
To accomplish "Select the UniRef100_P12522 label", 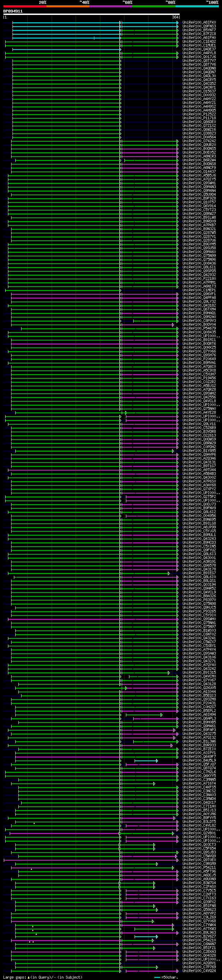I will tap(199, 114).
